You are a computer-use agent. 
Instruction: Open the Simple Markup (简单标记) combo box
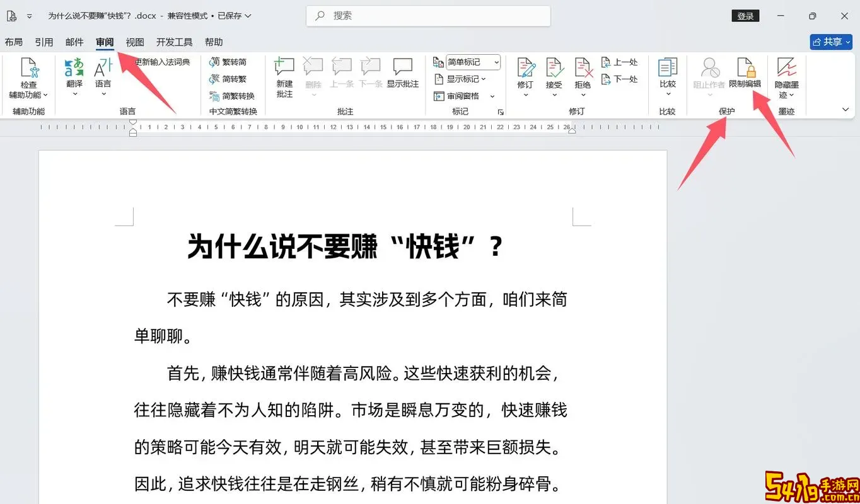pyautogui.click(x=474, y=62)
